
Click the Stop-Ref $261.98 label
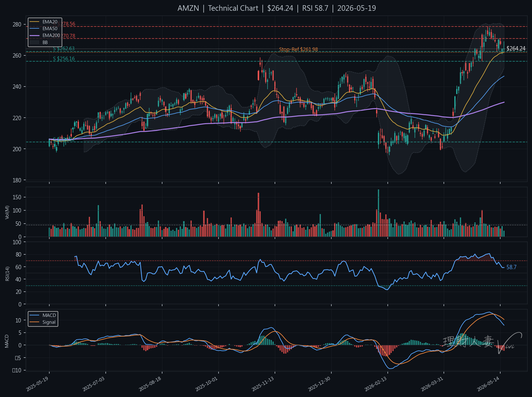click(x=298, y=49)
